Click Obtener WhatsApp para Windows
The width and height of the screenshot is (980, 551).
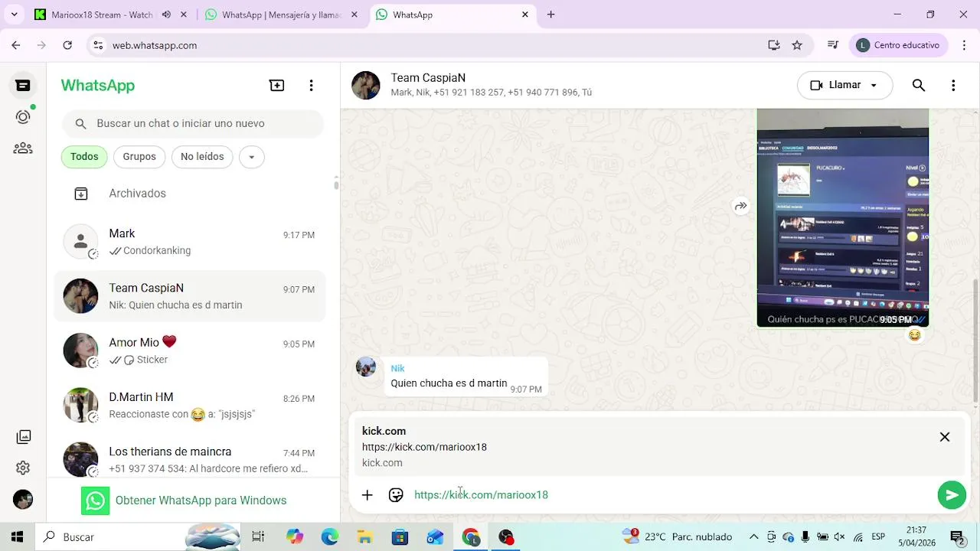[x=184, y=500]
